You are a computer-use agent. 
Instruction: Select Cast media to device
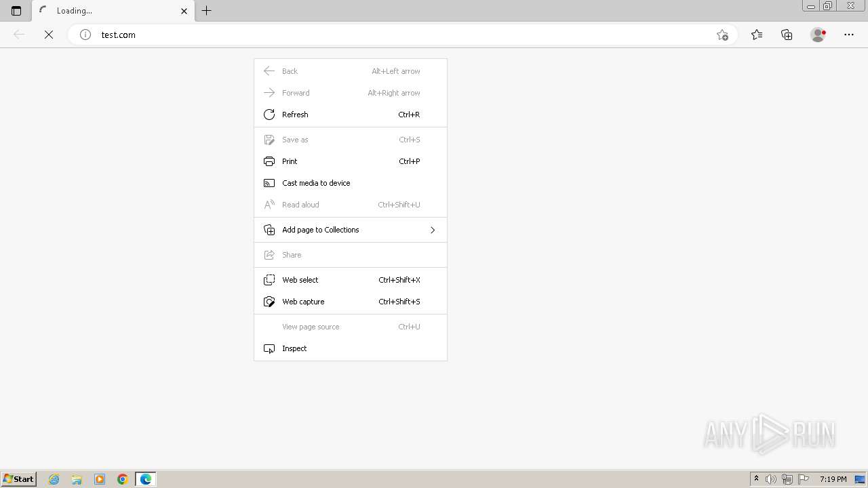tap(351, 183)
